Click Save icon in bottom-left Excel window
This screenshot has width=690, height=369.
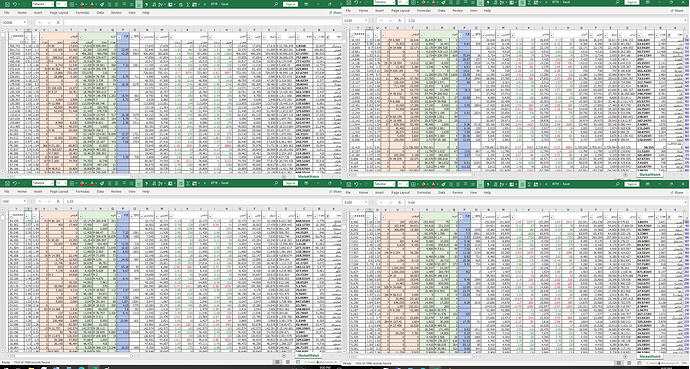click(x=7, y=183)
